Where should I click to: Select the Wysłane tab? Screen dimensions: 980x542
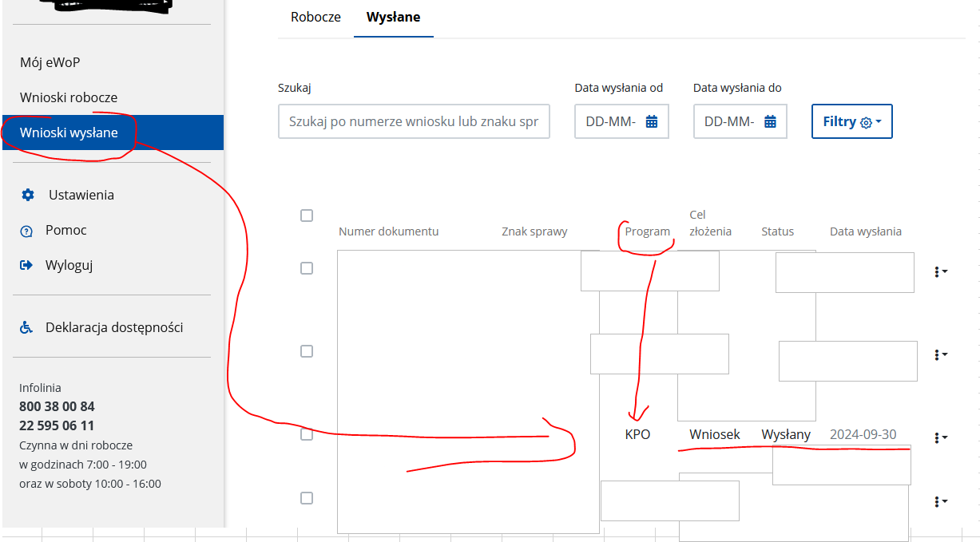393,17
